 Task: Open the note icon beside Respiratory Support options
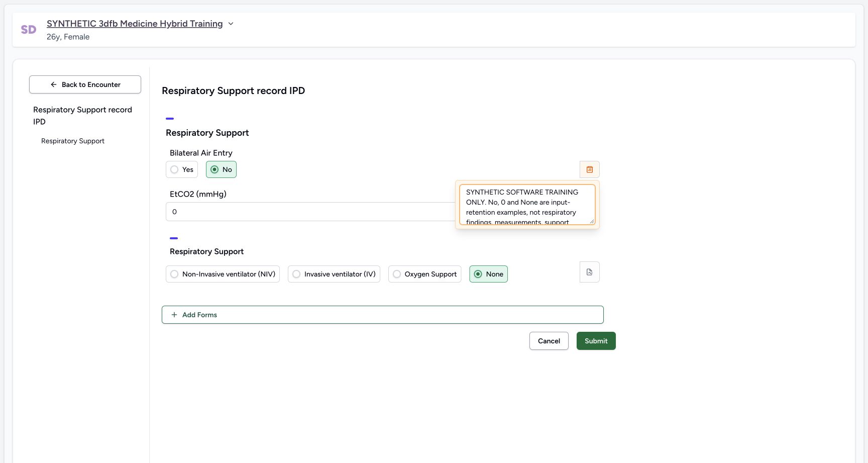click(x=590, y=272)
